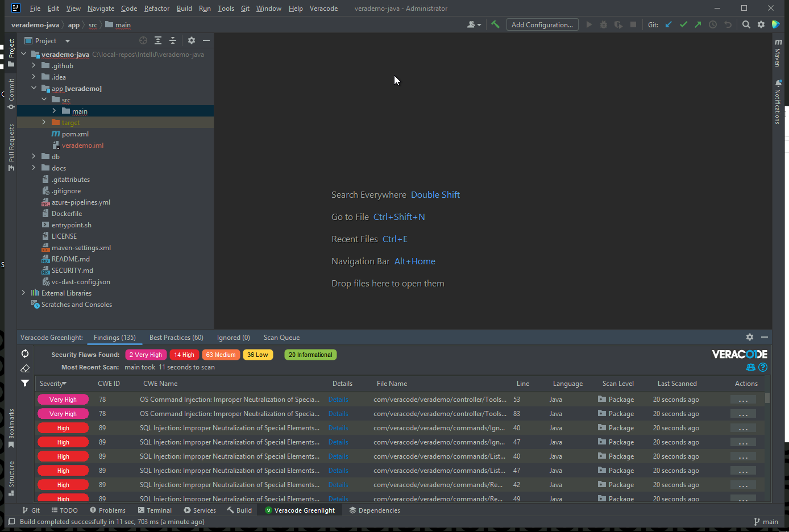Switch to Scan Queue tab
The image size is (789, 532).
click(x=281, y=338)
